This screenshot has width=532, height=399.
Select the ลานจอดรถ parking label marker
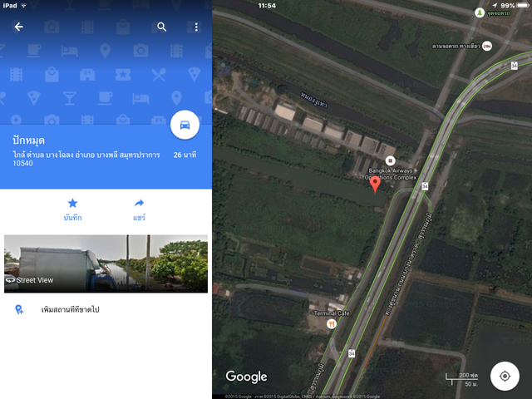(x=487, y=46)
